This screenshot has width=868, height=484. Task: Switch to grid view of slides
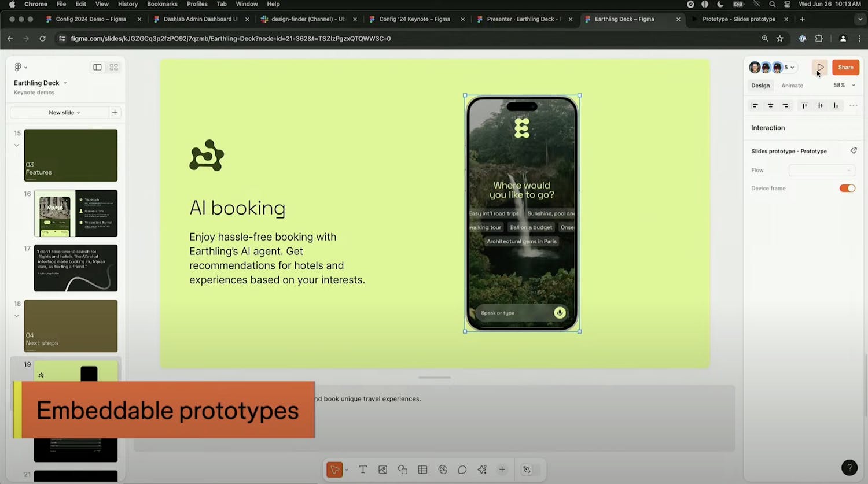[114, 67]
